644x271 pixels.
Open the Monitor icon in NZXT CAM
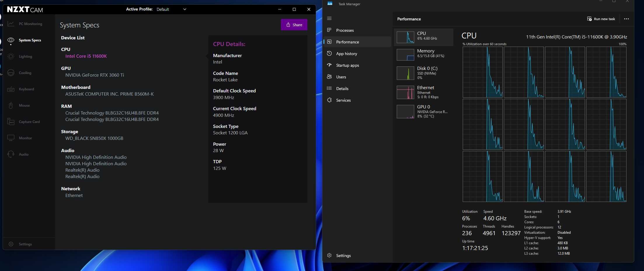coord(11,138)
